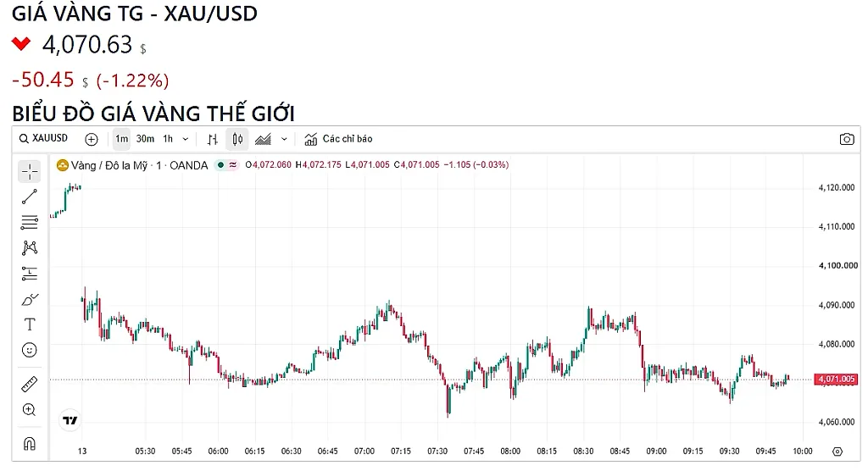Expand the time interval dropdown arrow
Screen dimensions: 868x471
click(x=186, y=139)
